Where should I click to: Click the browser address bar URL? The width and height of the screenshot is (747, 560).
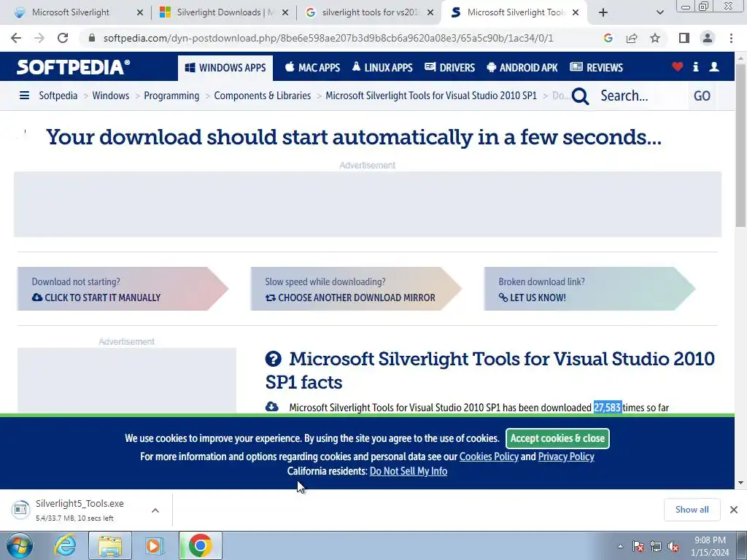click(328, 38)
